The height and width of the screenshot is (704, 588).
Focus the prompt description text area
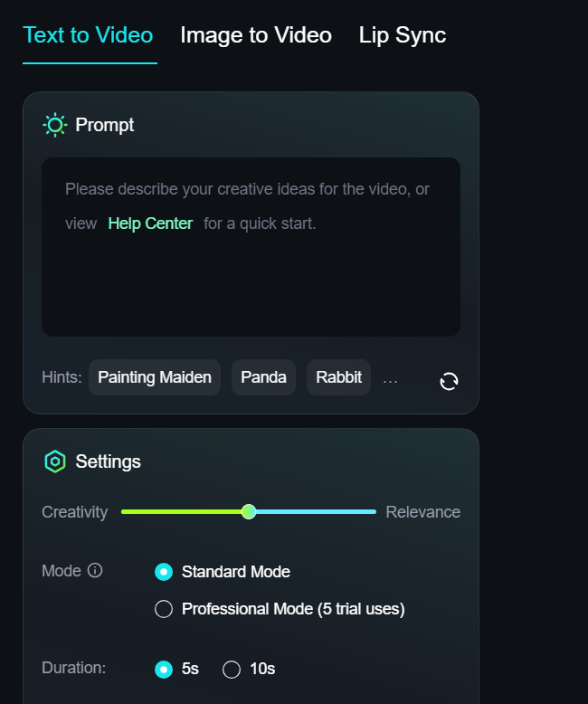(x=251, y=271)
